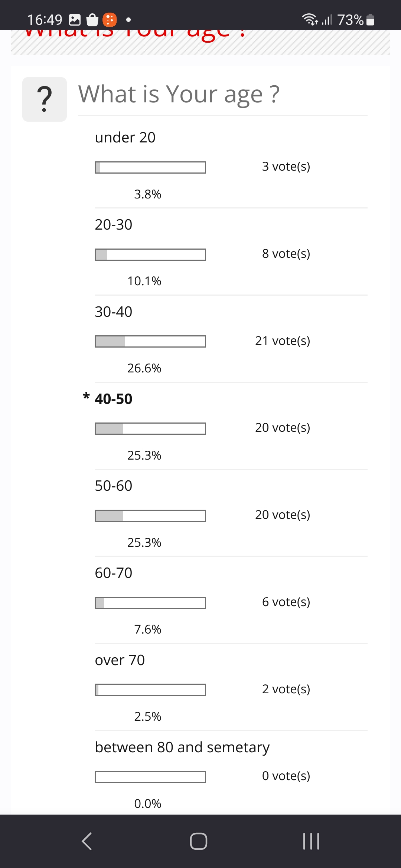Open the recent apps navigation icon

(311, 841)
